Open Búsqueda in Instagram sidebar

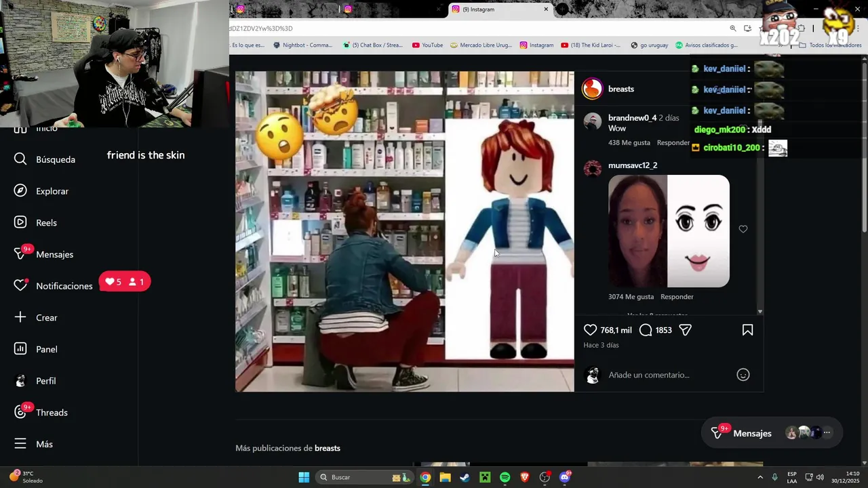[x=45, y=159]
